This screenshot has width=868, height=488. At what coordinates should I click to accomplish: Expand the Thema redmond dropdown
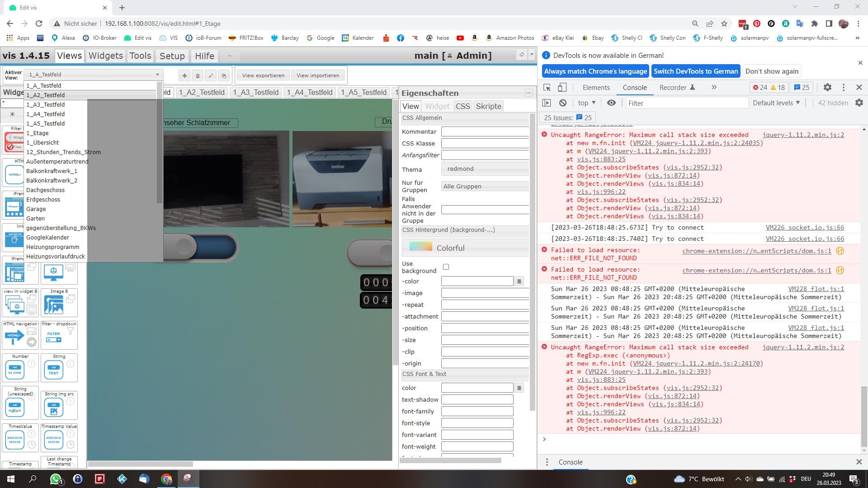[x=485, y=169]
